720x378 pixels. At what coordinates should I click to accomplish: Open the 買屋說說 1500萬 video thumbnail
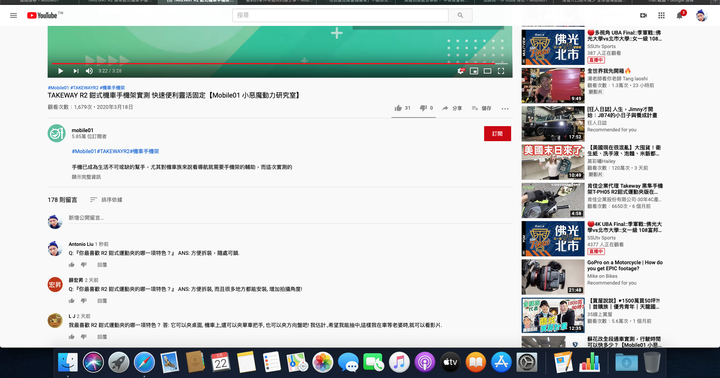553,316
